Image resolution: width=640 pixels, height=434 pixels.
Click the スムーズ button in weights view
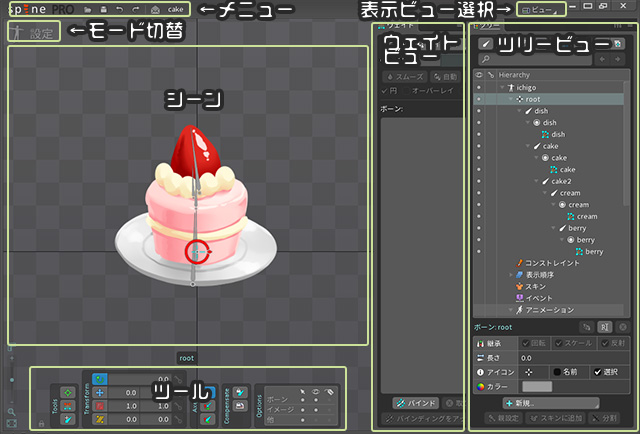[407, 75]
